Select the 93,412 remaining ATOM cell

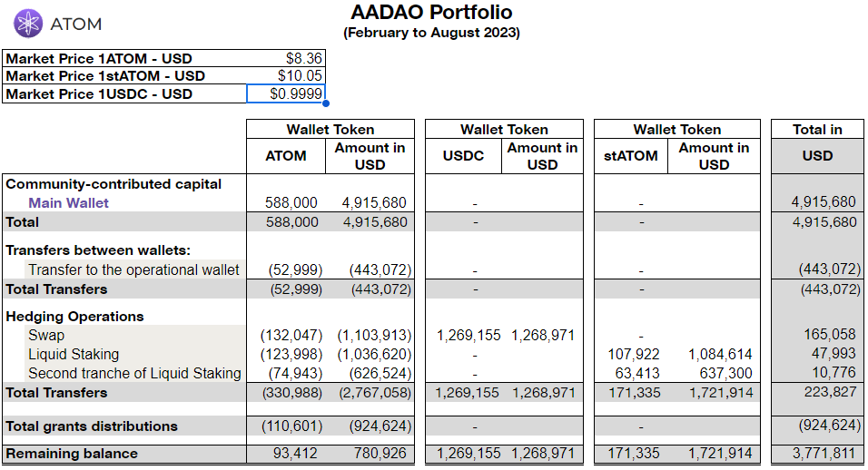tap(295, 454)
